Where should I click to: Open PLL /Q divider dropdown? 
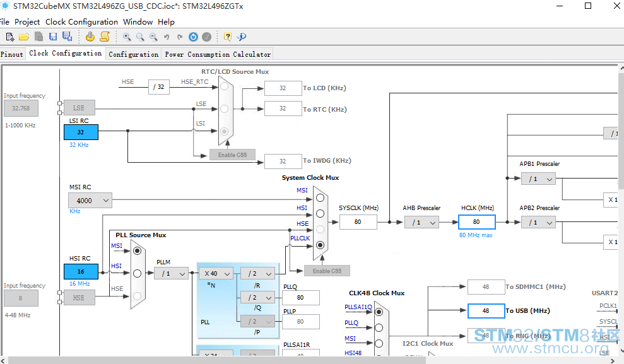257,297
